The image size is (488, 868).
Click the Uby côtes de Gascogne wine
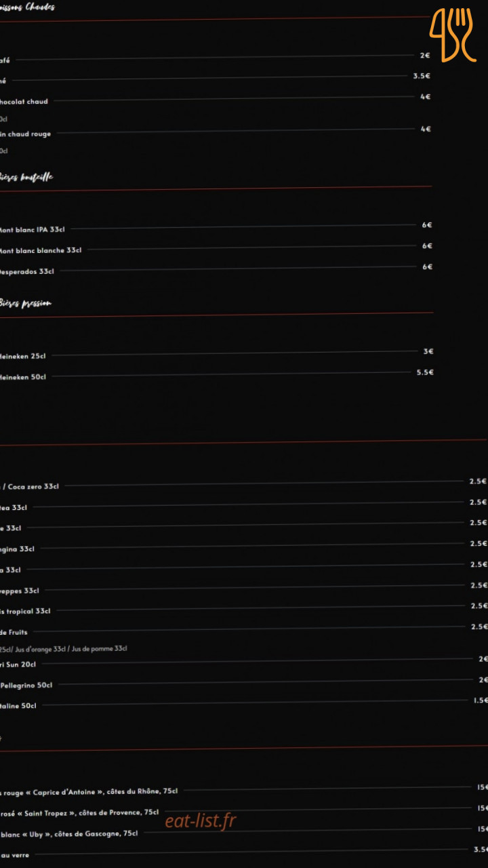point(69,833)
